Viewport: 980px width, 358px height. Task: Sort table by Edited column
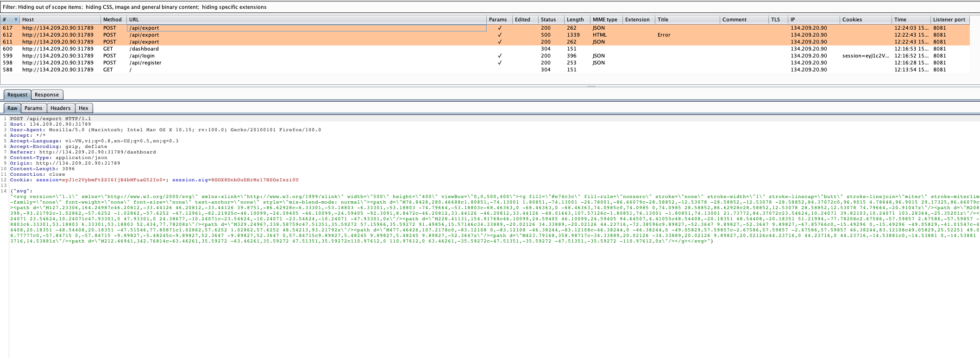[x=525, y=19]
